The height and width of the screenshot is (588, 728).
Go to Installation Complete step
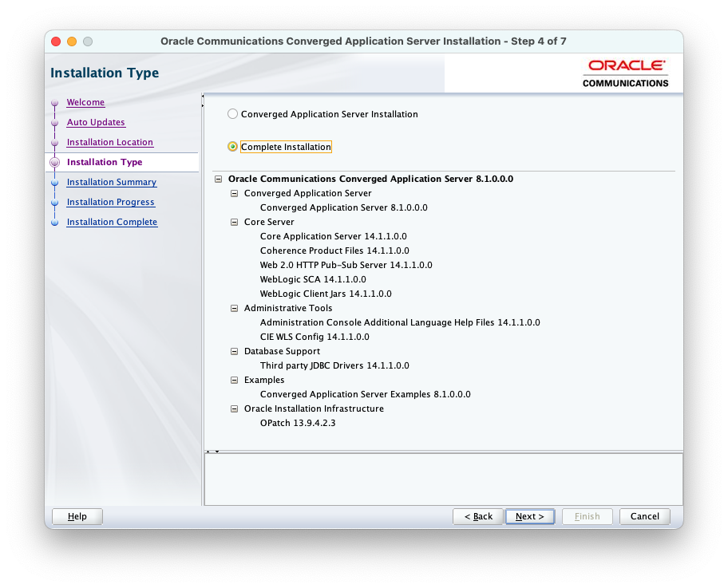tap(112, 222)
